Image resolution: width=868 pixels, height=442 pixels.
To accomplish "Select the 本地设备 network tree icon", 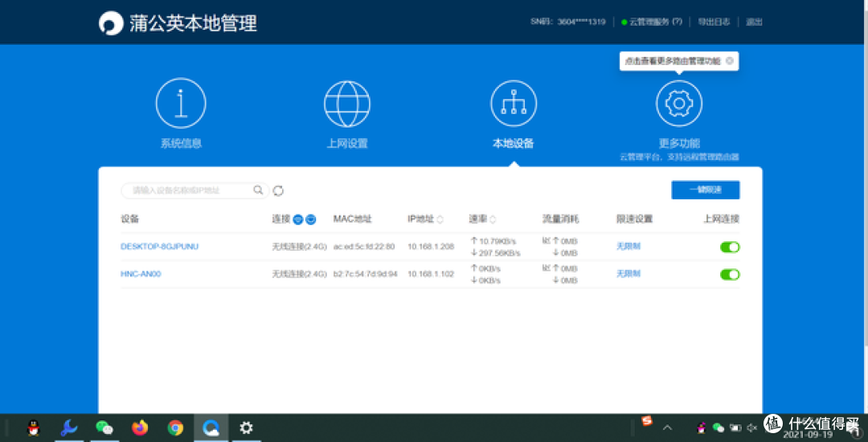I will tap(514, 104).
